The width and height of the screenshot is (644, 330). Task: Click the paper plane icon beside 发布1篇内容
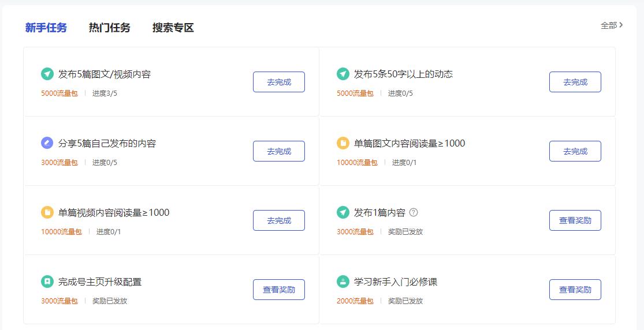[x=343, y=212]
